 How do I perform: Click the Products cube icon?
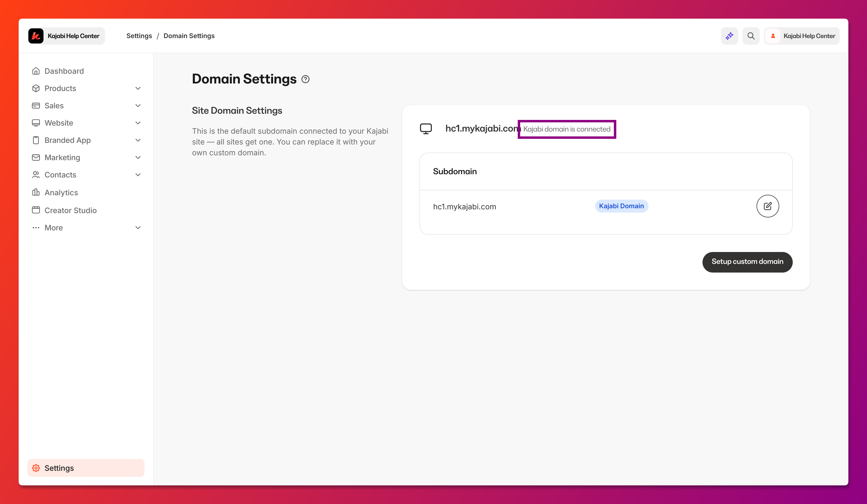[x=36, y=88]
